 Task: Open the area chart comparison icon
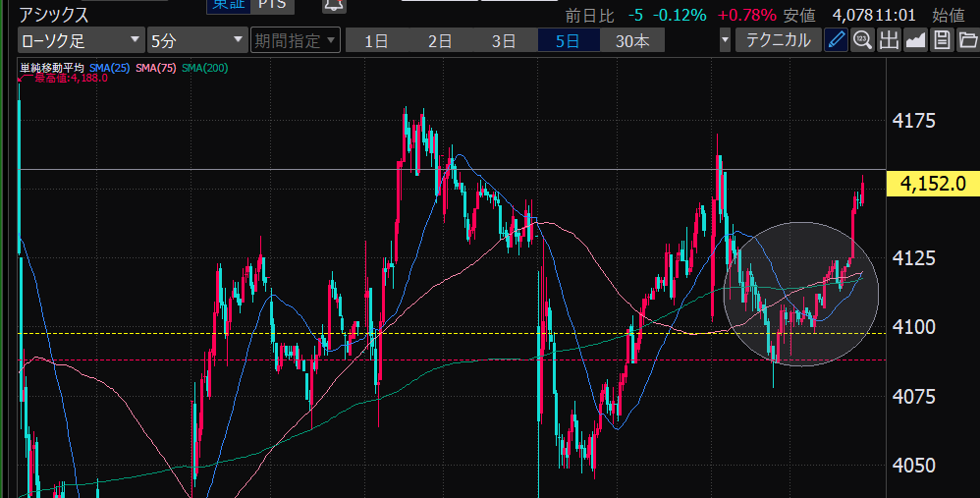tap(915, 40)
